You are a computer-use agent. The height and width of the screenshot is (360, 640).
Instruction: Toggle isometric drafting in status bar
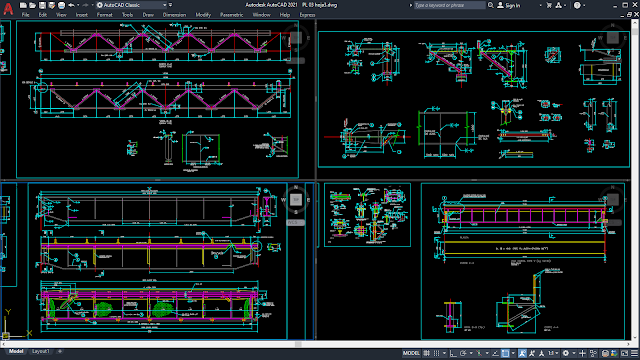(x=479, y=353)
